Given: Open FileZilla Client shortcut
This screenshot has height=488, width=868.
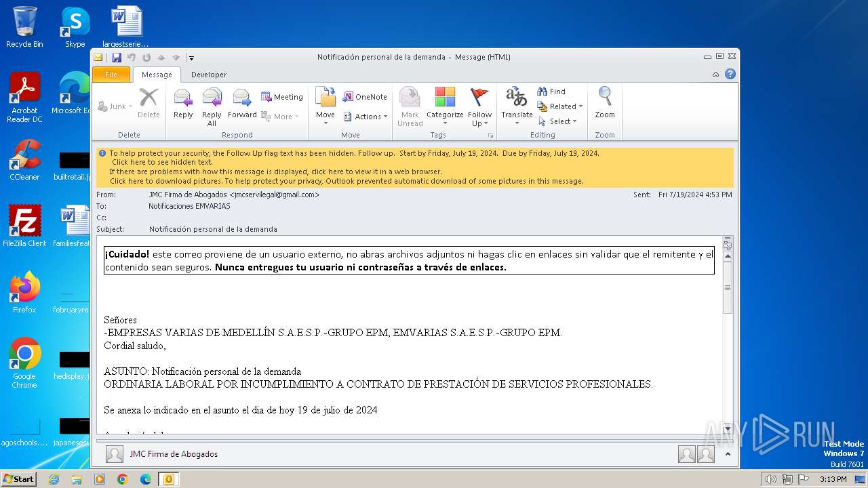Looking at the screenshot, I should [x=24, y=226].
